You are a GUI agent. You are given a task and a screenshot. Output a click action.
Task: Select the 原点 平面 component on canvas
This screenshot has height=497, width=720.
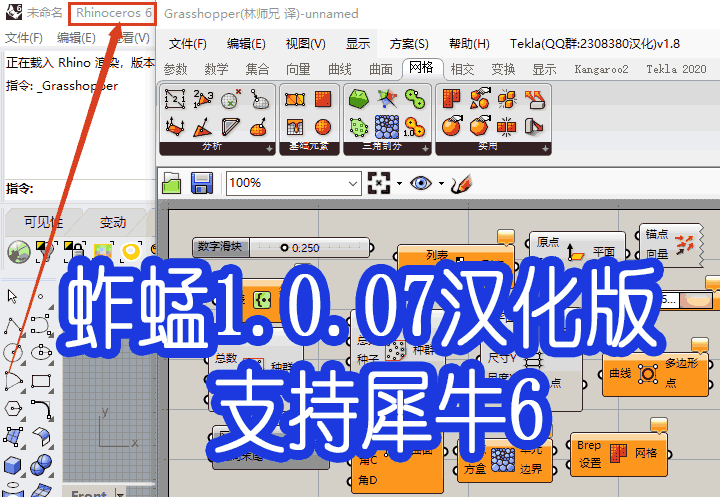(x=578, y=248)
